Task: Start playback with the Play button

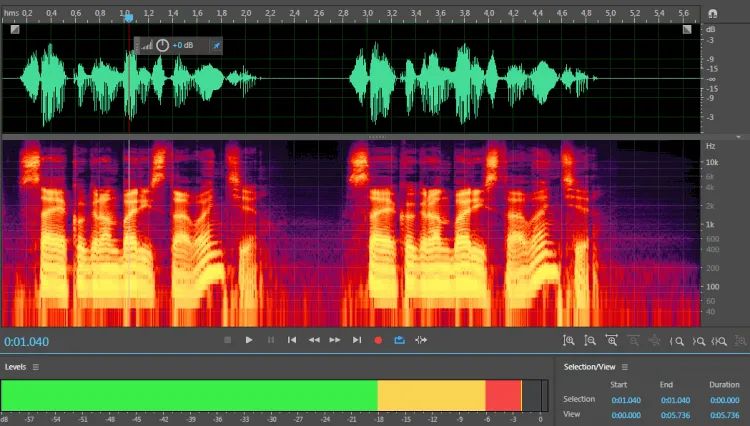Action: [249, 340]
